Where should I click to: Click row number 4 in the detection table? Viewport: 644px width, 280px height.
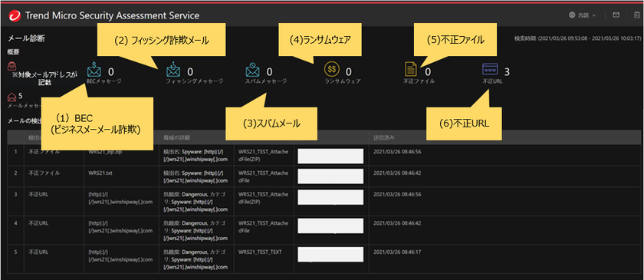(x=15, y=223)
